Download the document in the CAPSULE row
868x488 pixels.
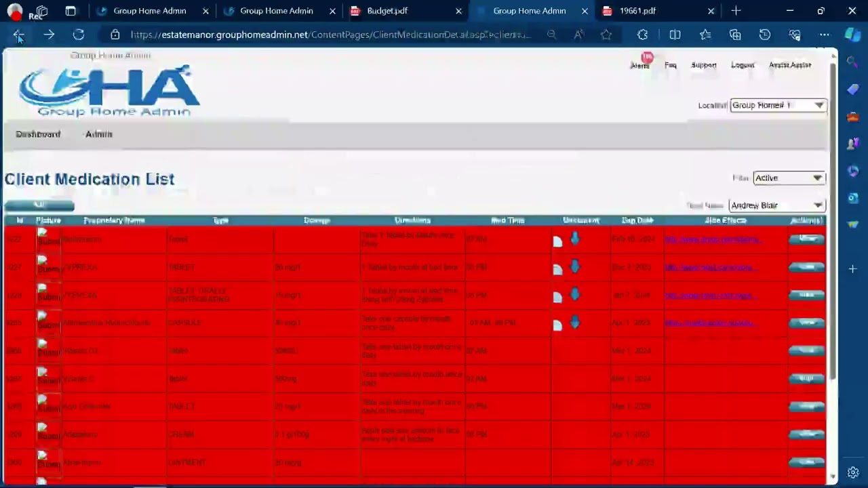pyautogui.click(x=575, y=323)
